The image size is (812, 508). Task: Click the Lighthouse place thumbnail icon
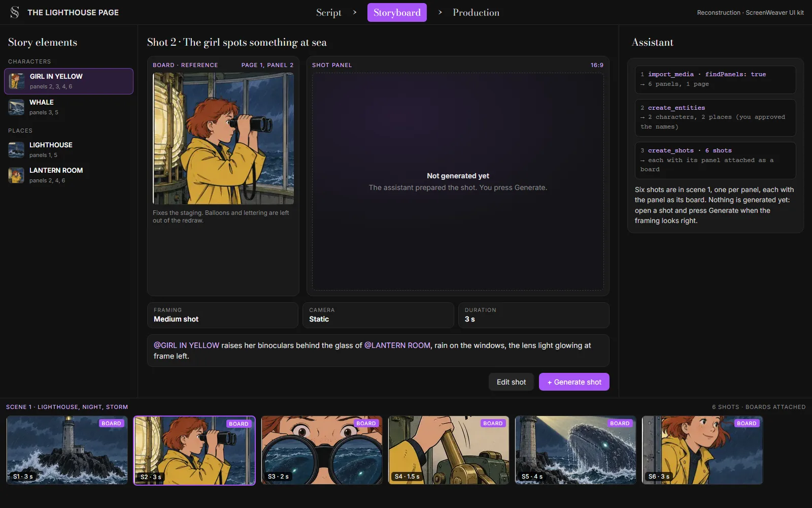point(16,150)
